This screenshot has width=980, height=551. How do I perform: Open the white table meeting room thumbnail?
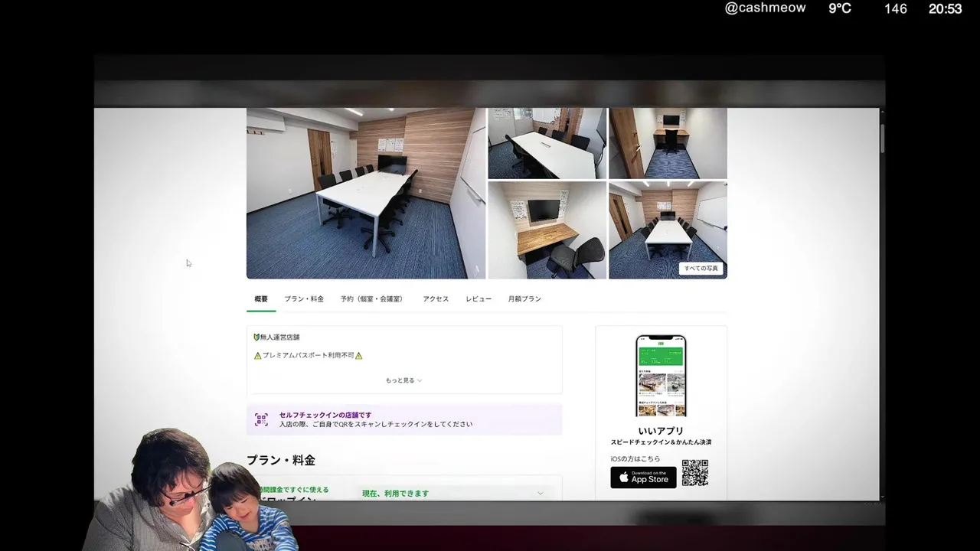547,143
